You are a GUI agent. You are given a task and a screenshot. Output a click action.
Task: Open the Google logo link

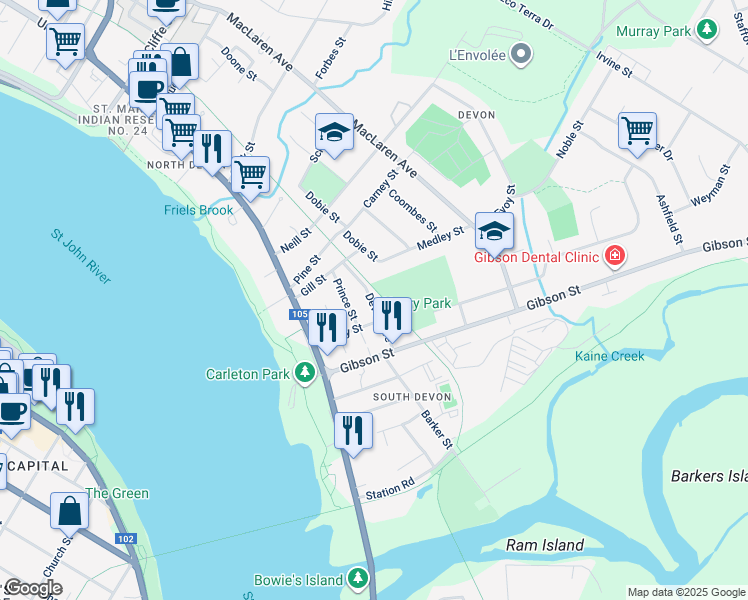pos(33,589)
